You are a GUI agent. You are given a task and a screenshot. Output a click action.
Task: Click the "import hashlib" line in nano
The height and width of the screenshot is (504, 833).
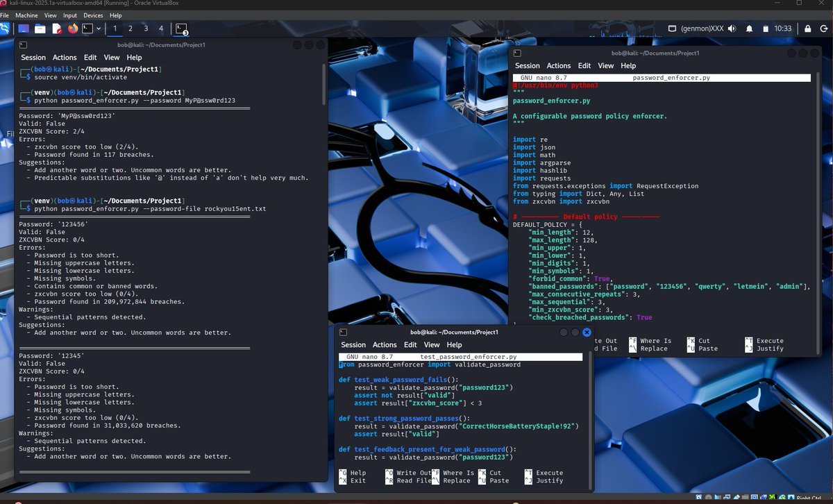537,170
